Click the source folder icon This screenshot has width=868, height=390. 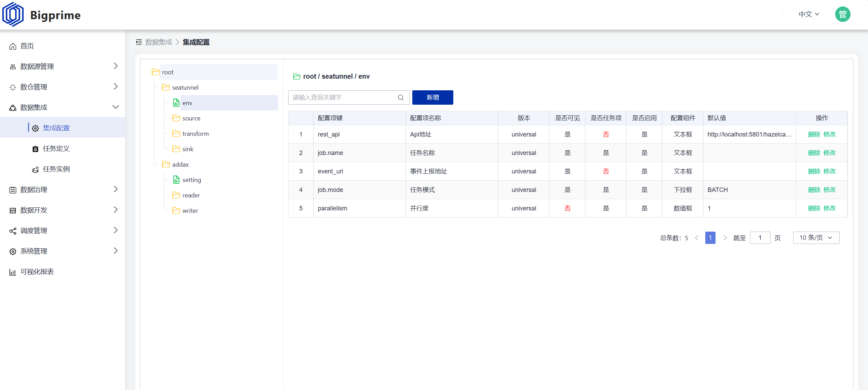point(176,118)
